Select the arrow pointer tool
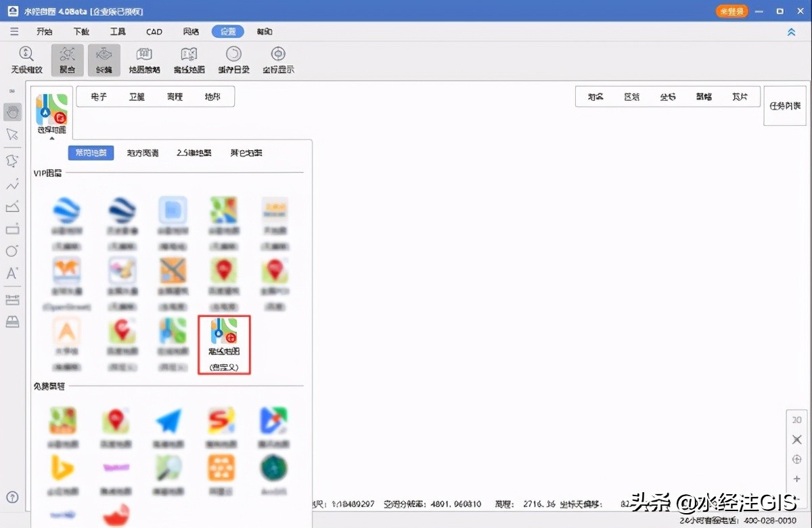The width and height of the screenshot is (812, 528). [x=12, y=134]
